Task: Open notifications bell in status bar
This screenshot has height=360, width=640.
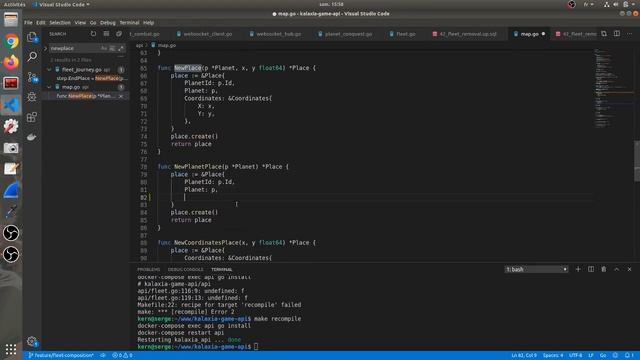Action: click(x=628, y=356)
